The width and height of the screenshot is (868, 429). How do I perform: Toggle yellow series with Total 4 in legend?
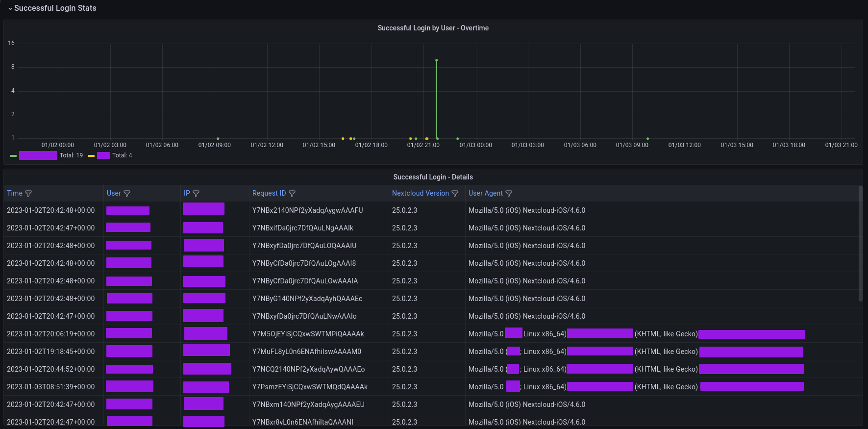[103, 155]
